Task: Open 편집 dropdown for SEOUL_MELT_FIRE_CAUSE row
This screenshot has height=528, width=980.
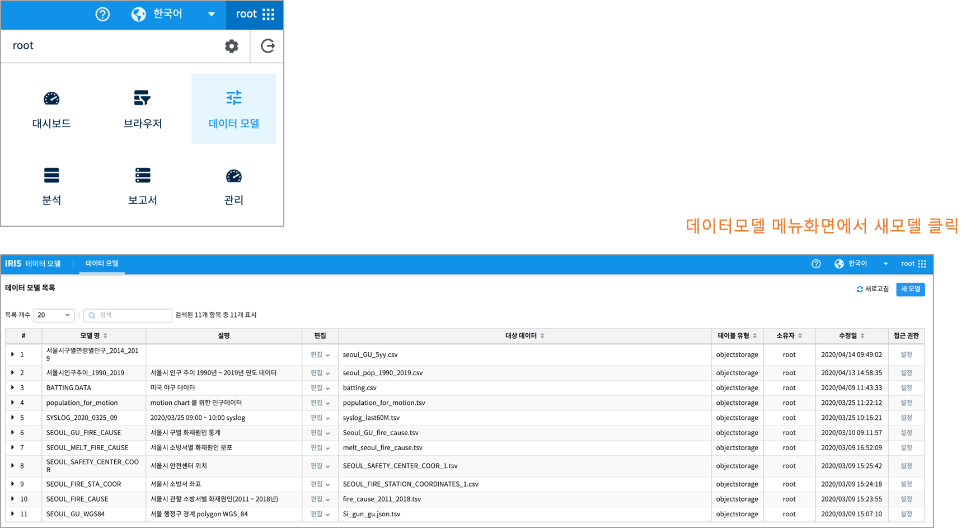Action: coord(320,448)
